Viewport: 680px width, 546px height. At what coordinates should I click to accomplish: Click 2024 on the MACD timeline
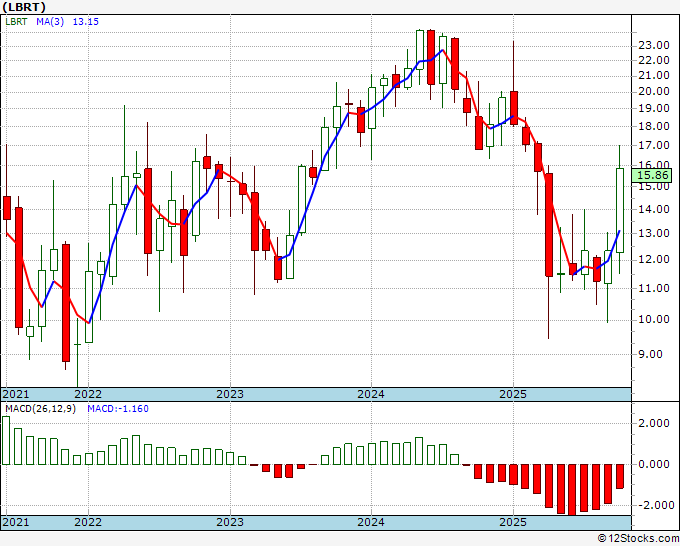point(371,522)
